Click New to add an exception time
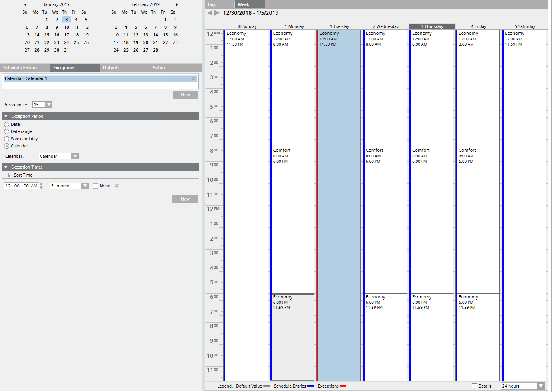 [x=185, y=199]
